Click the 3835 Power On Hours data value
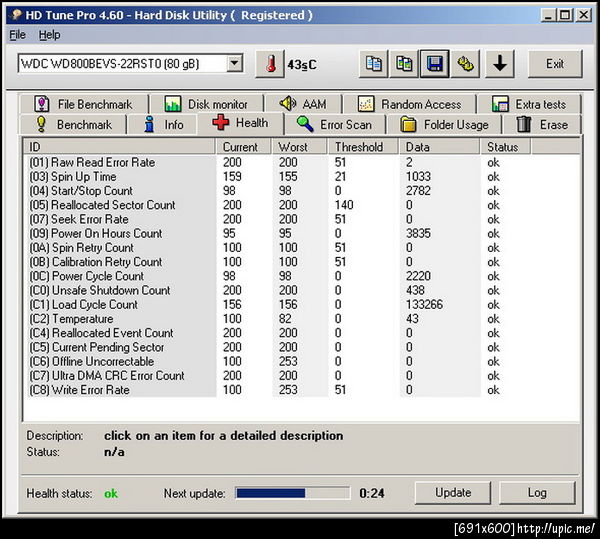This screenshot has height=539, width=600. [x=418, y=233]
